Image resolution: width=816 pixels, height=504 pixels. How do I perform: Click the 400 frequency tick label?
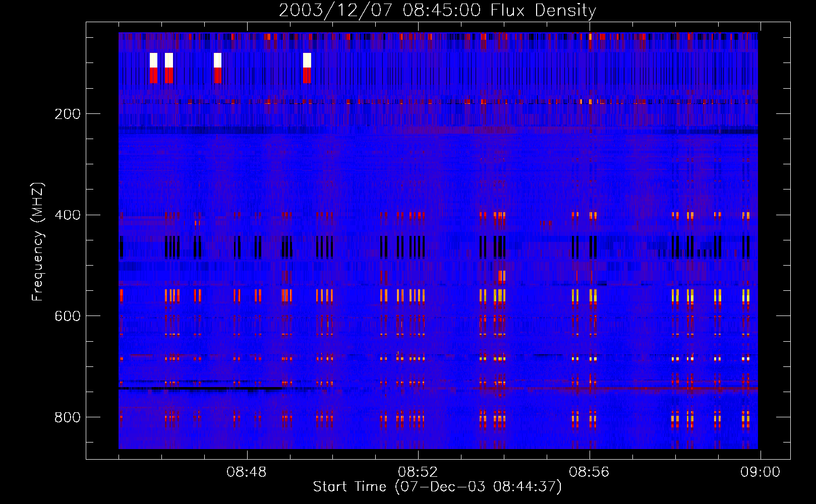(68, 215)
